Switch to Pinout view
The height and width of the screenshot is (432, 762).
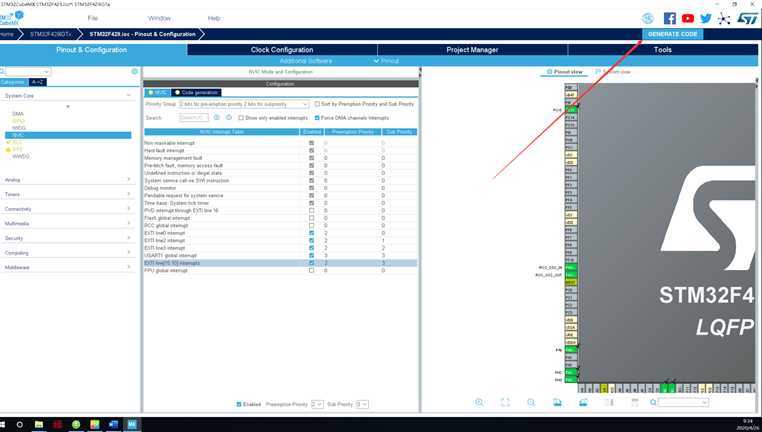(564, 72)
